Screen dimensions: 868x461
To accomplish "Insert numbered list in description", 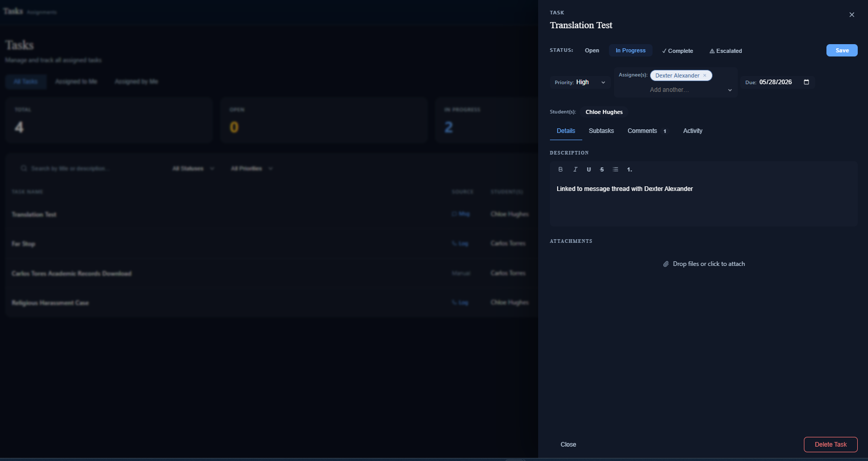I will click(x=629, y=169).
